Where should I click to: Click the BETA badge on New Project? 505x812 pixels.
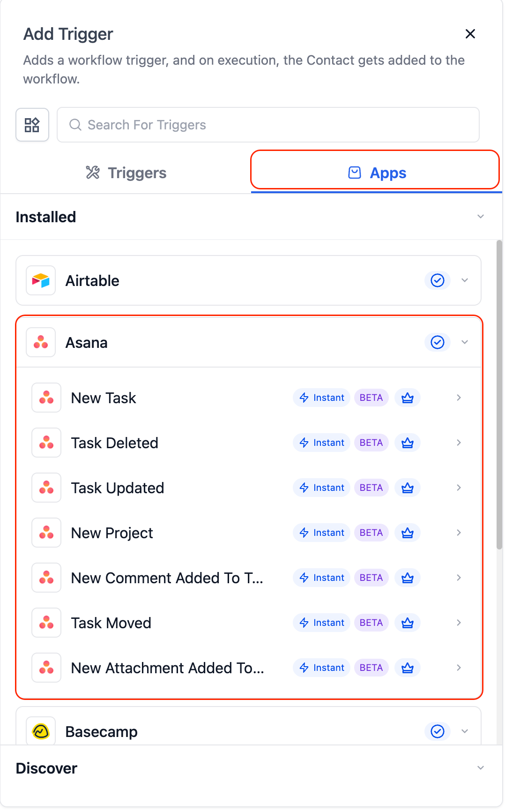click(x=371, y=533)
